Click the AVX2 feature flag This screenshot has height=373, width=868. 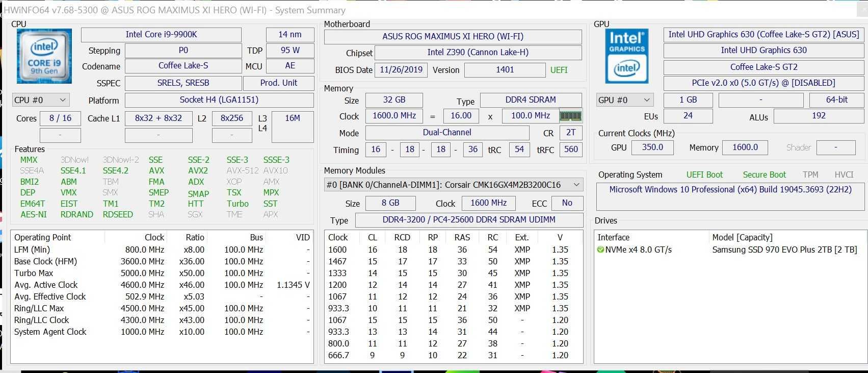(198, 171)
